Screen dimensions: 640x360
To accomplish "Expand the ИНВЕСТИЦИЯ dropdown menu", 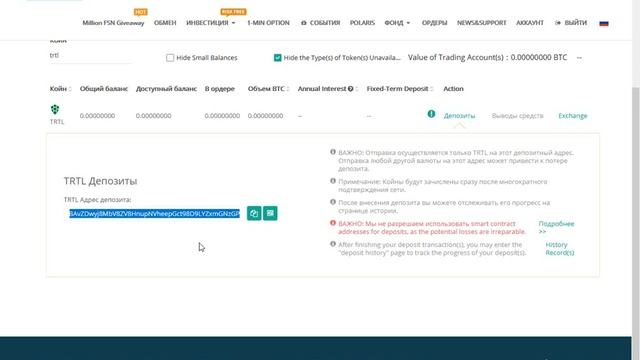I will click(211, 23).
